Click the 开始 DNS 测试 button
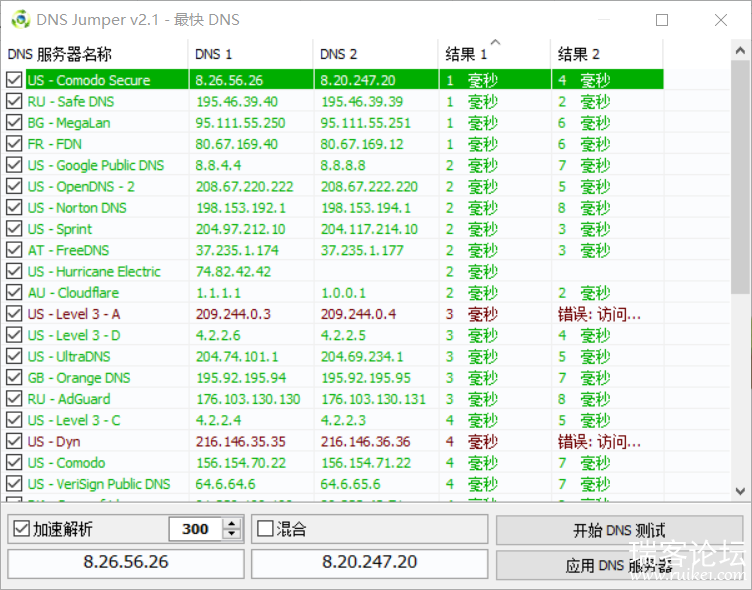Image resolution: width=752 pixels, height=590 pixels. pos(619,530)
